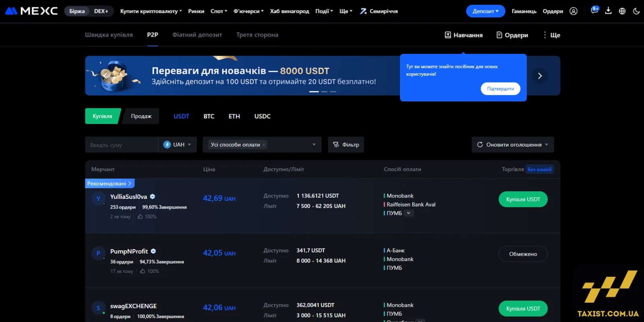Expand Спот menu
Screen dimensions: 644x322
(x=219, y=11)
